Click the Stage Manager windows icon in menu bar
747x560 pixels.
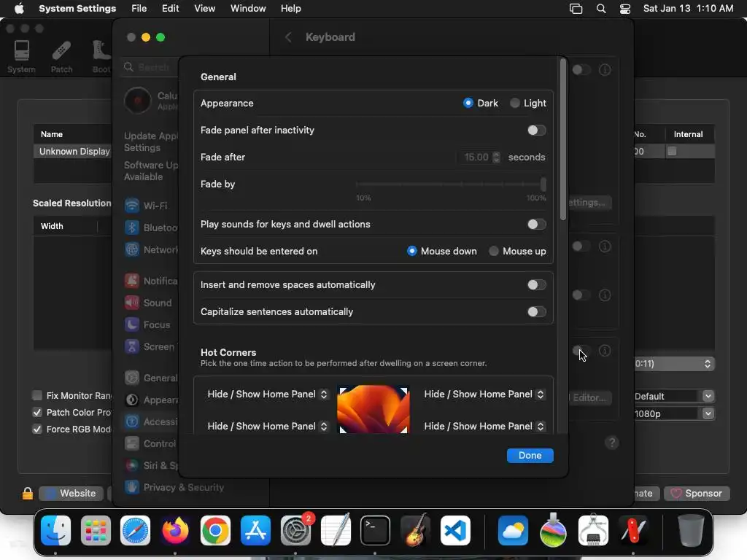pyautogui.click(x=576, y=9)
